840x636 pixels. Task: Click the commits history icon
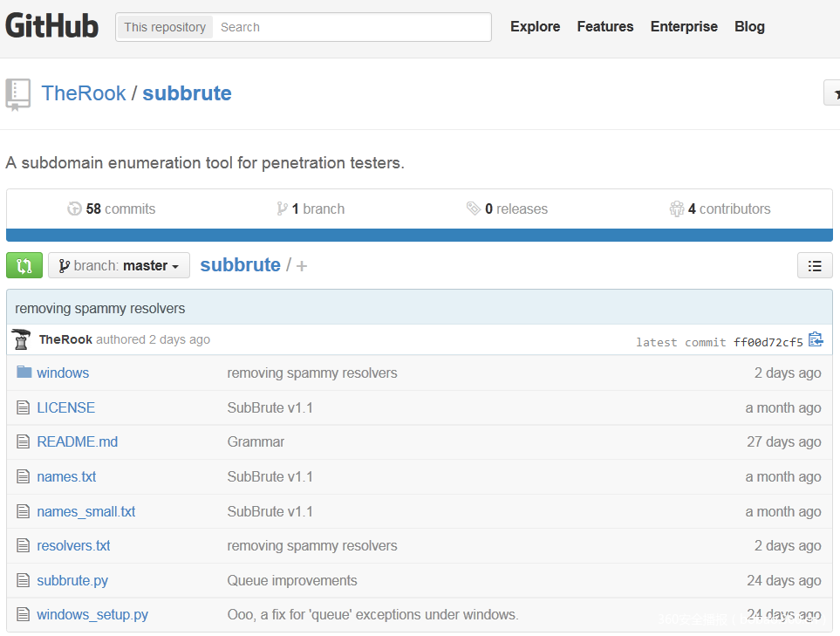coord(74,209)
